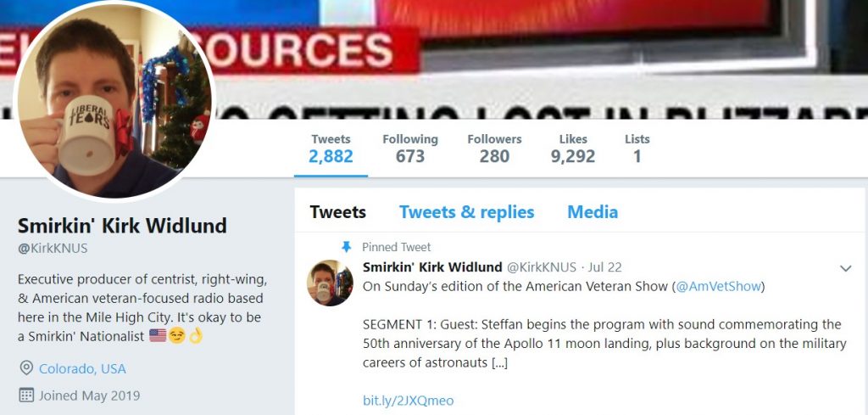Switch to the Tweets & replies tab
This screenshot has height=415, width=868.
(x=467, y=212)
